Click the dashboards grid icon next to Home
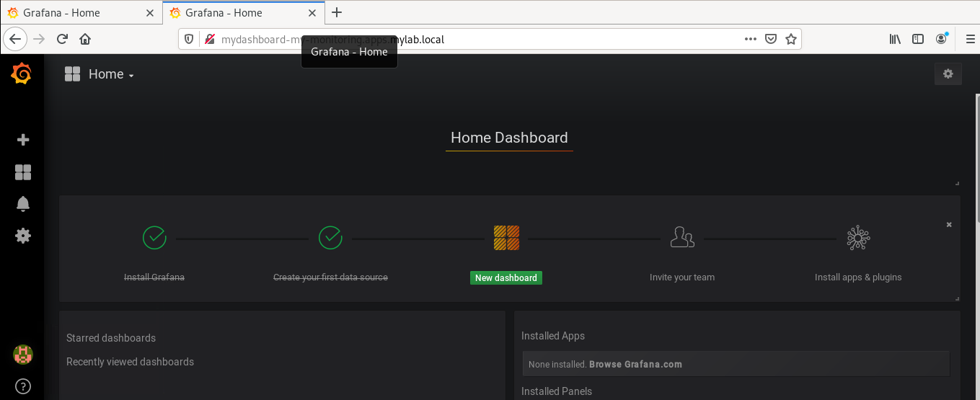This screenshot has height=400, width=980. tap(72, 74)
